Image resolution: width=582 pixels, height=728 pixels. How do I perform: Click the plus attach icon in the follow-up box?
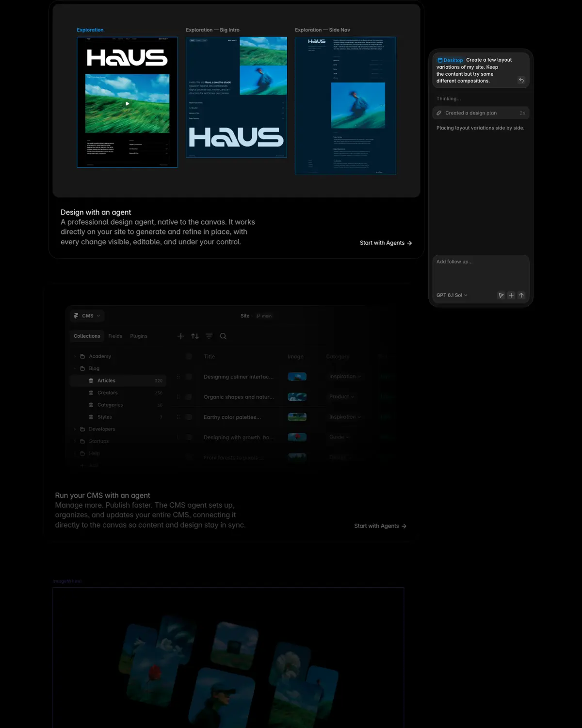click(x=511, y=295)
